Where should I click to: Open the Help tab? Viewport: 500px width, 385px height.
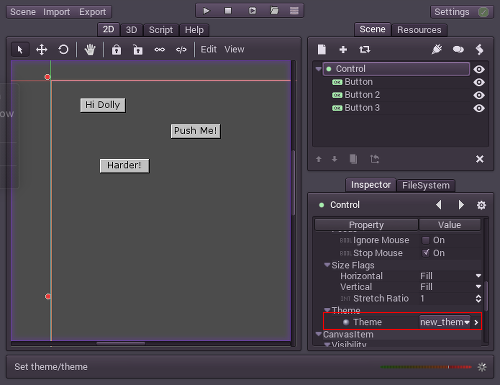[194, 30]
